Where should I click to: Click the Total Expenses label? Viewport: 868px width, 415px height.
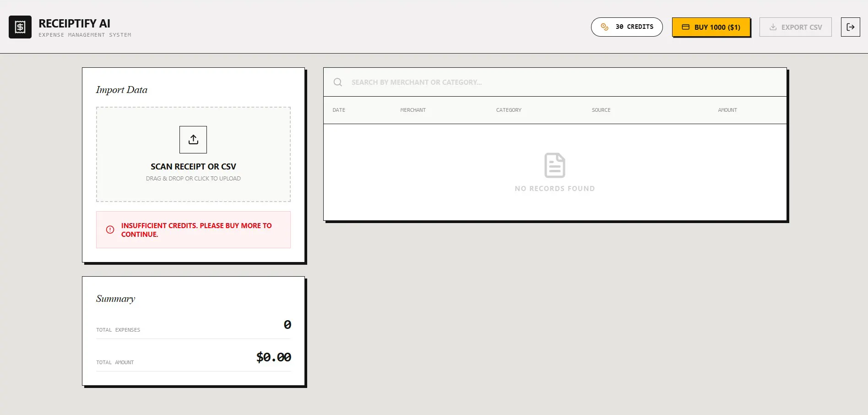pyautogui.click(x=118, y=330)
